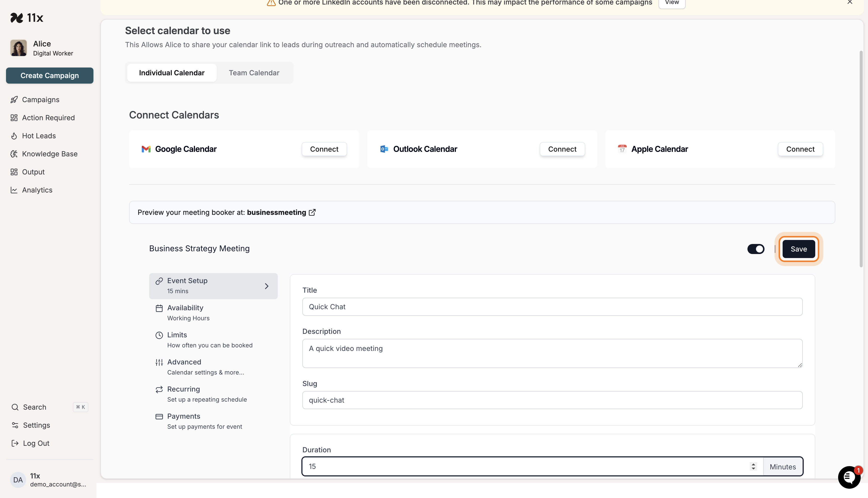Viewport: 868px width, 498px height.
Task: Open the Action Required section
Action: click(x=48, y=117)
